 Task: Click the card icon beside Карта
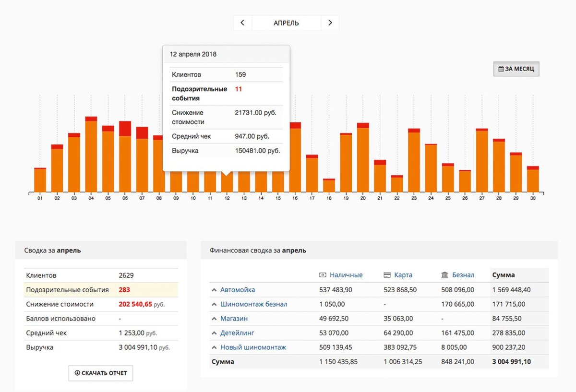pyautogui.click(x=387, y=275)
